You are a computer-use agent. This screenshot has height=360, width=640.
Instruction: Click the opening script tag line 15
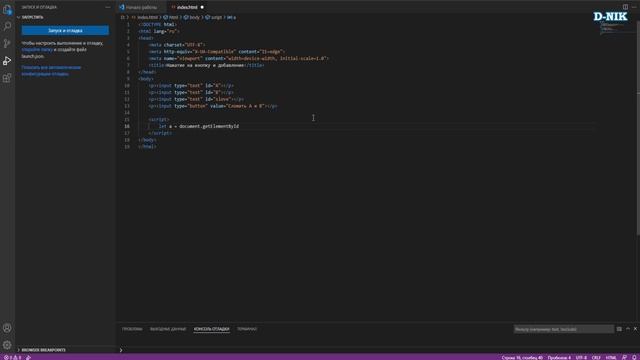pos(159,120)
